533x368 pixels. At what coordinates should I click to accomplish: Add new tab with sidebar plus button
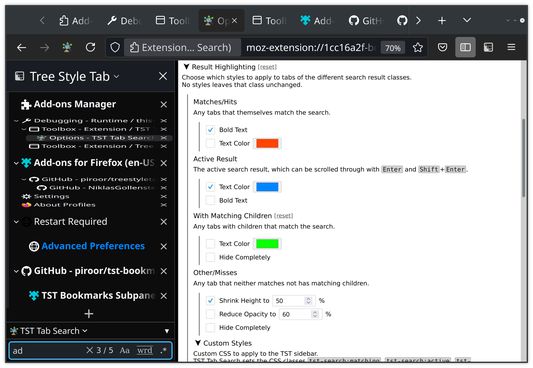coord(89,313)
